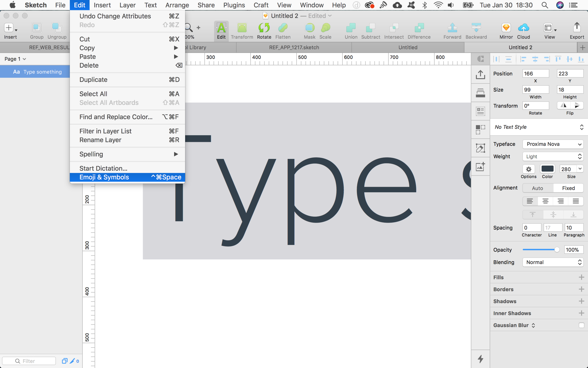Click the Insert plus tool in toolbar
This screenshot has height=368, width=588.
9,28
